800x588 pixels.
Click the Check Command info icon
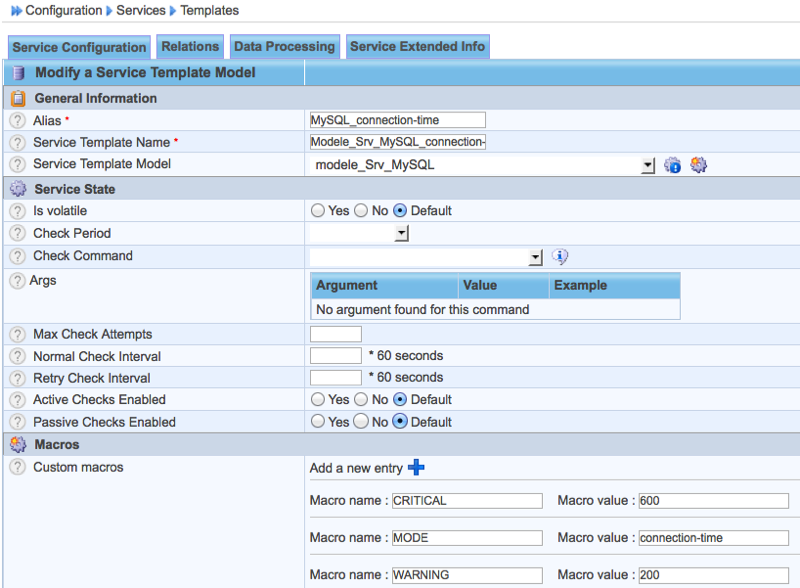coord(560,257)
